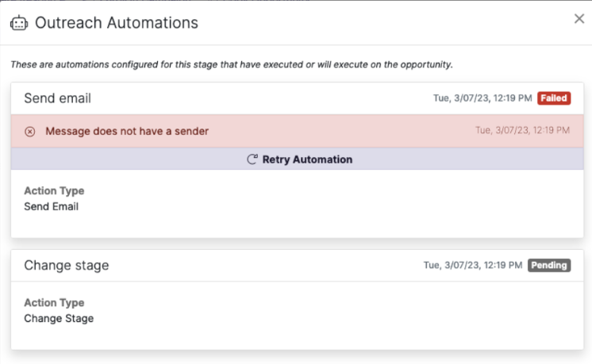
Task: Close the Outreach Automations dialog
Action: (579, 18)
